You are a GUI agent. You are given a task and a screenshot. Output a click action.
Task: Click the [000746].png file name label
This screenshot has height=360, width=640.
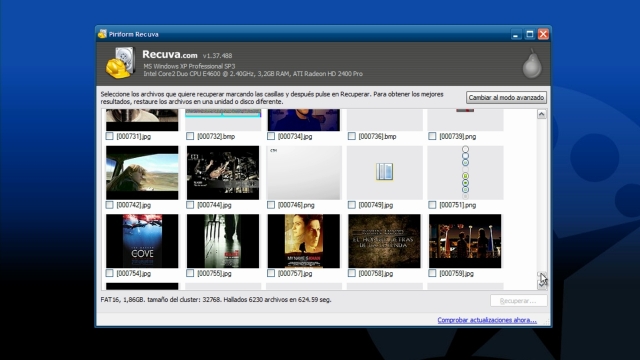(296, 205)
